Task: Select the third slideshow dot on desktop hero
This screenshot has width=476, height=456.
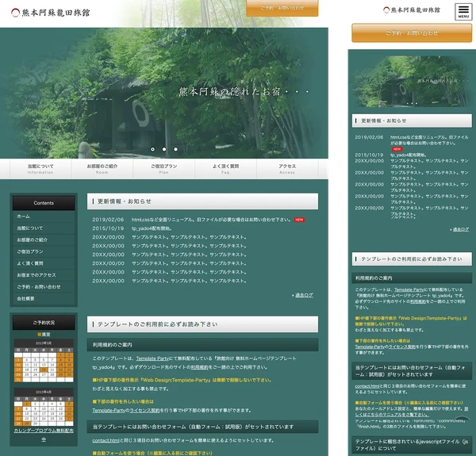Action: [176, 149]
